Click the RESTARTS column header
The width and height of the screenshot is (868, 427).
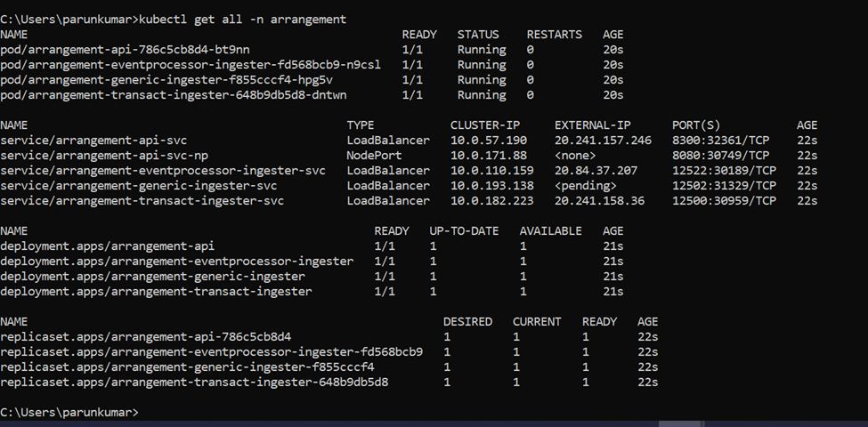[554, 35]
